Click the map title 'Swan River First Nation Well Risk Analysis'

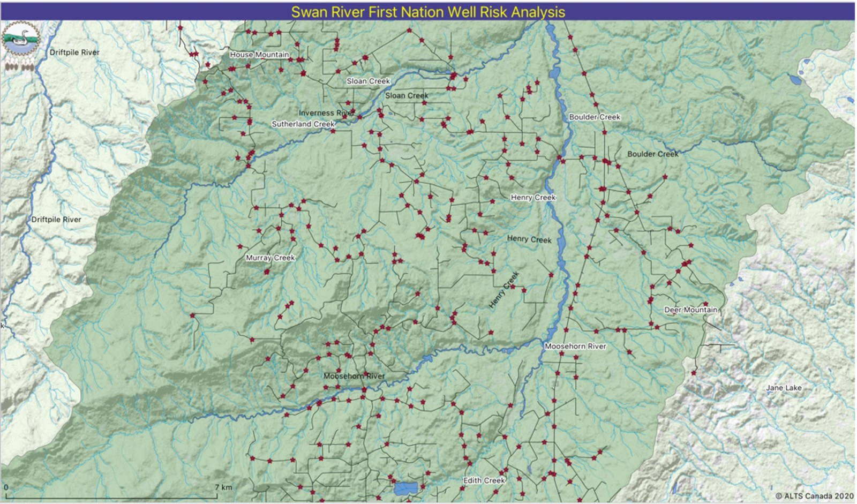[x=428, y=12]
